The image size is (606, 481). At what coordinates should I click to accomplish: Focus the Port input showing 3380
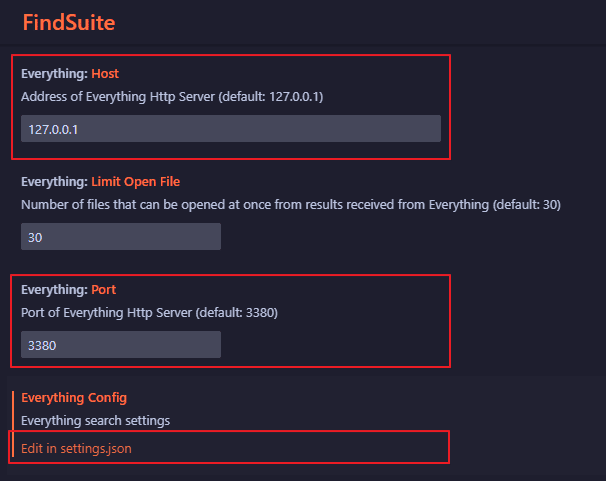click(121, 345)
